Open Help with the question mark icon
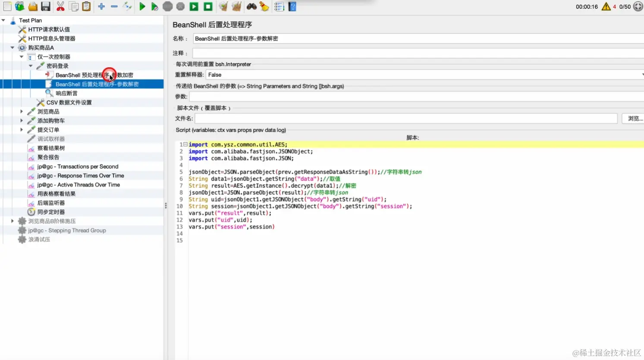644x360 pixels. pyautogui.click(x=292, y=6)
